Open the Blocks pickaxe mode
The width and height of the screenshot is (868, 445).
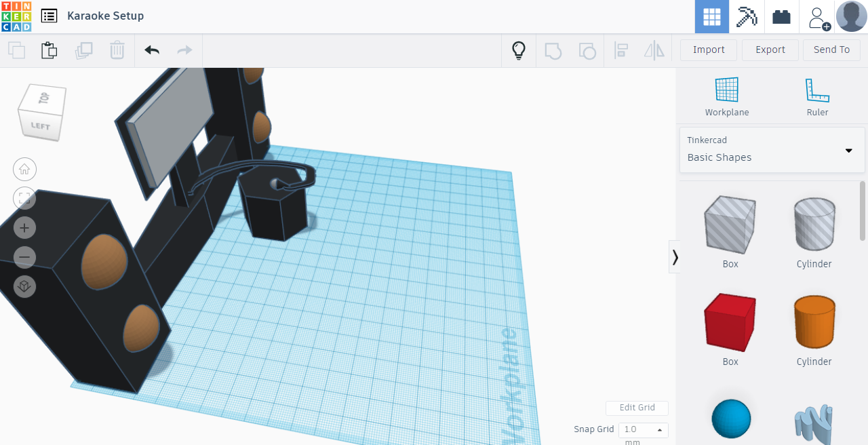tap(747, 17)
